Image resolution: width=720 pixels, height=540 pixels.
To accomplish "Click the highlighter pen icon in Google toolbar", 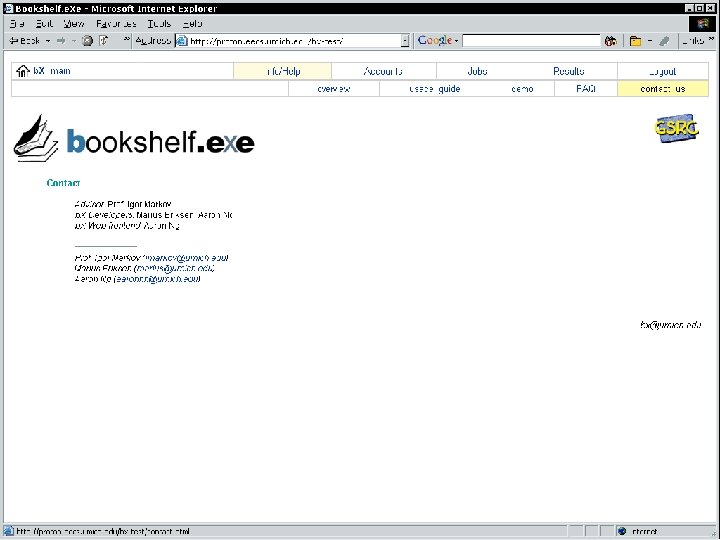I will (x=664, y=41).
